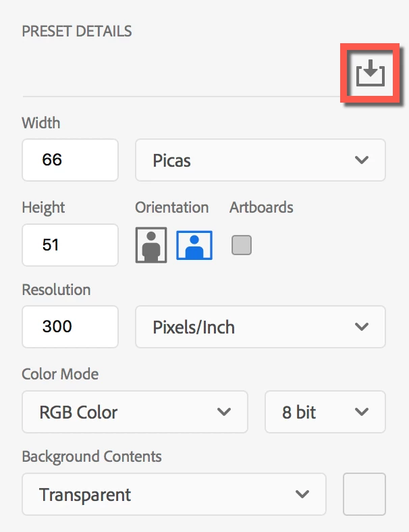Click the blank preset name area
The image size is (409, 532).
pyautogui.click(x=175, y=73)
